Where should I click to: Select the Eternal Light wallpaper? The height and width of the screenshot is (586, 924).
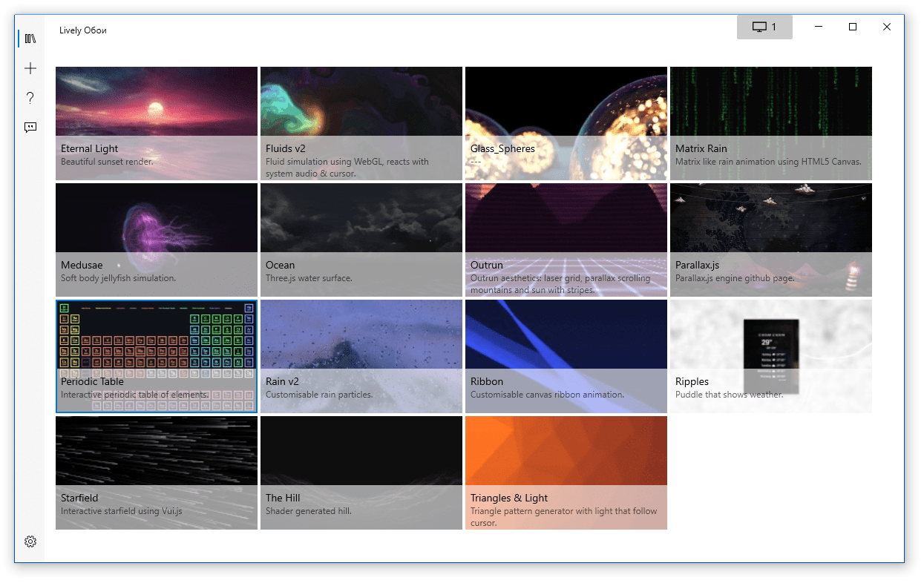tap(157, 122)
